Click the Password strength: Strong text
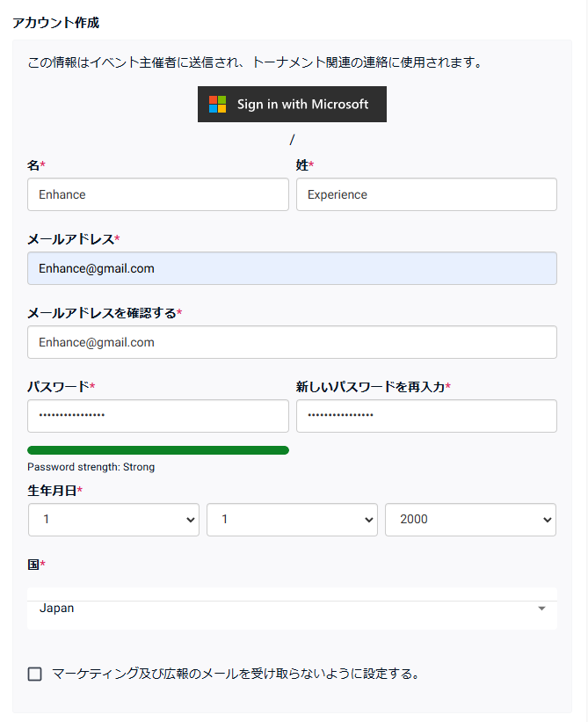This screenshot has width=588, height=722. click(x=91, y=467)
